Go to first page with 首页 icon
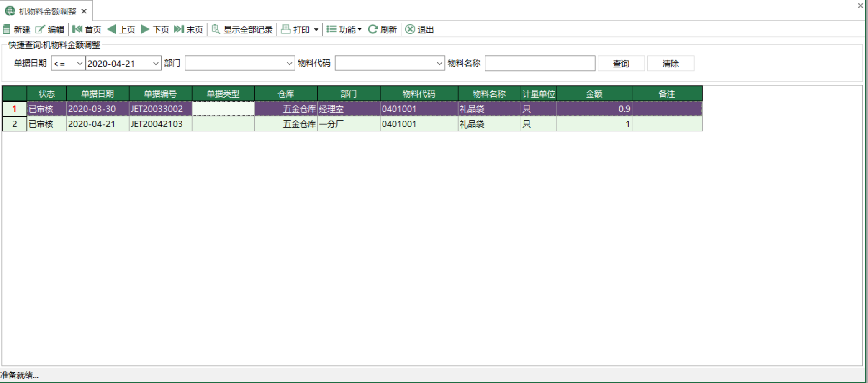The height and width of the screenshot is (383, 868). (x=77, y=29)
